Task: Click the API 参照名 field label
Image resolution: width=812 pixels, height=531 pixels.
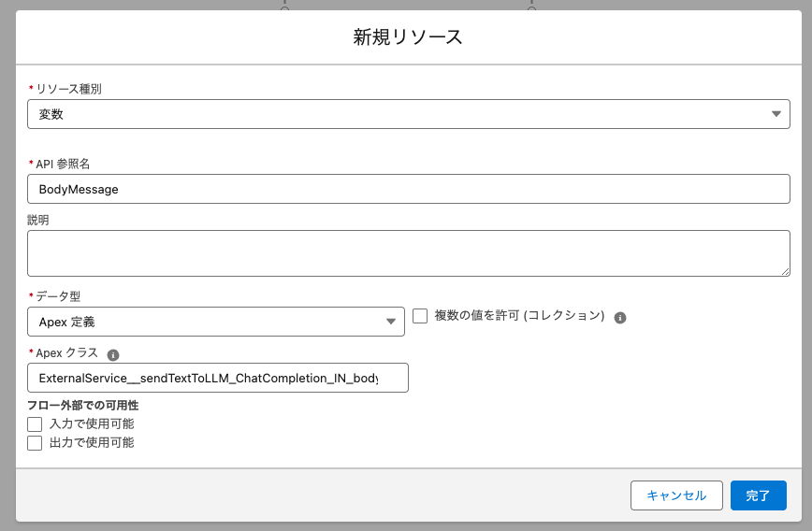Action: tap(63, 164)
